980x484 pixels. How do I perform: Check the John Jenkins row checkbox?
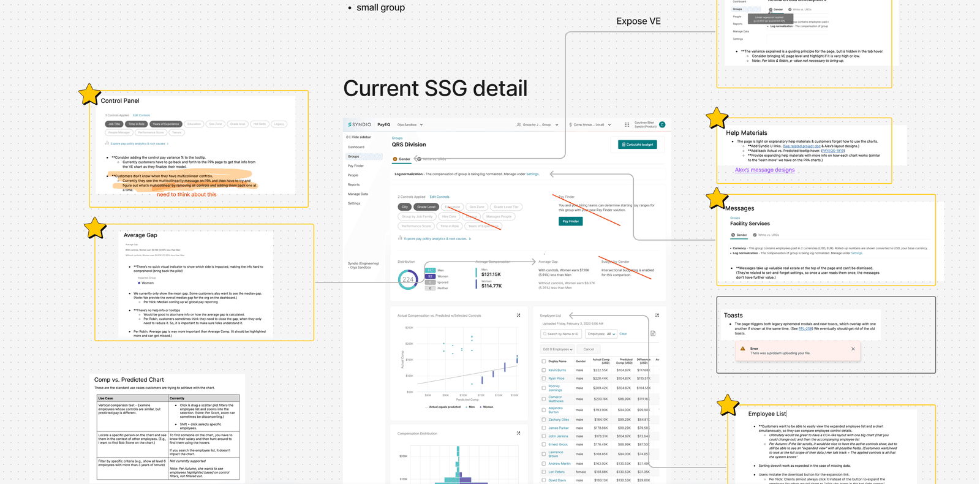(544, 436)
